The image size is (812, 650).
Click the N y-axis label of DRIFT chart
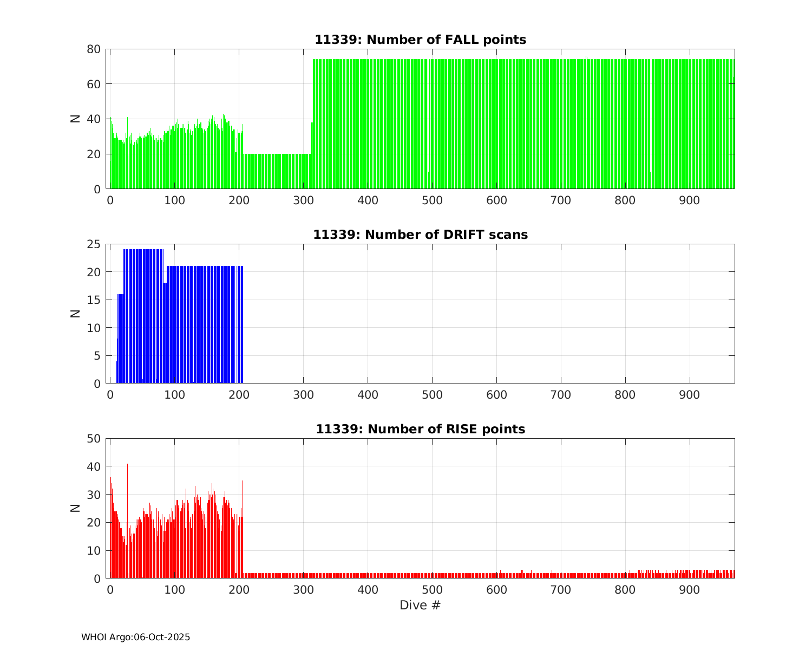click(76, 314)
